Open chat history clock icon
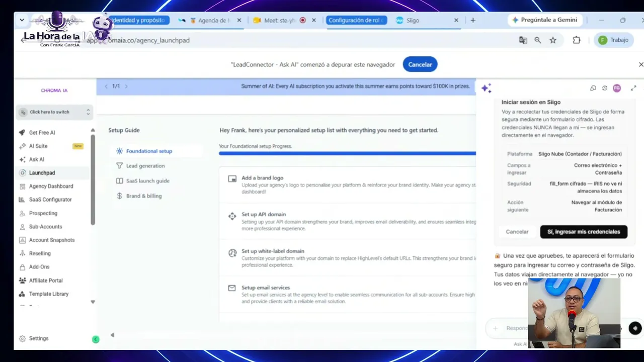Image resolution: width=644 pixels, height=362 pixels. coord(605,88)
